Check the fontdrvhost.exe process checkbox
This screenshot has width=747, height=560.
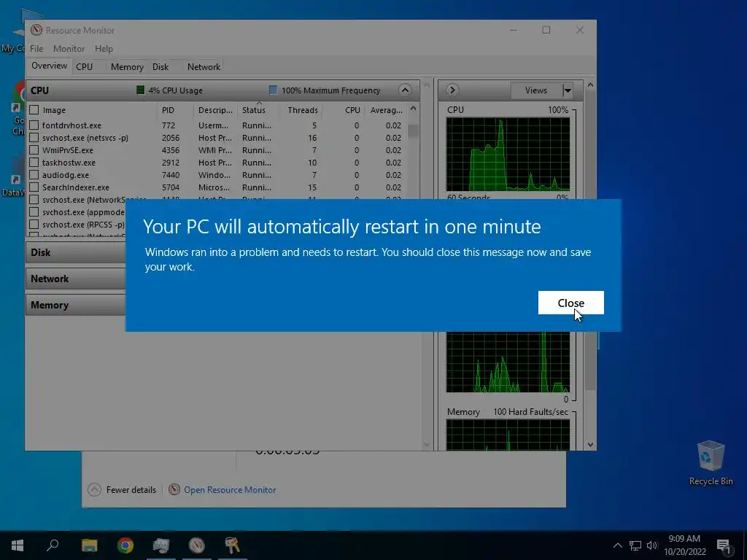[x=34, y=125]
